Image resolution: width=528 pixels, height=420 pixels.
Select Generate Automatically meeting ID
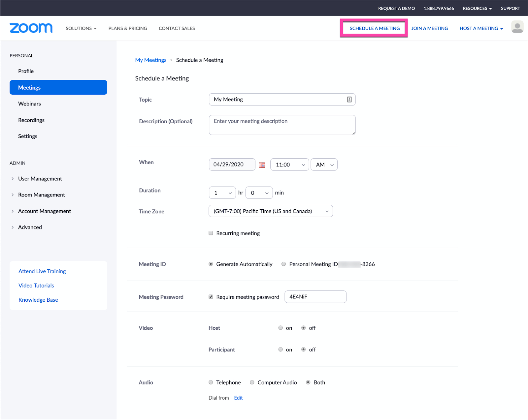pyautogui.click(x=211, y=264)
